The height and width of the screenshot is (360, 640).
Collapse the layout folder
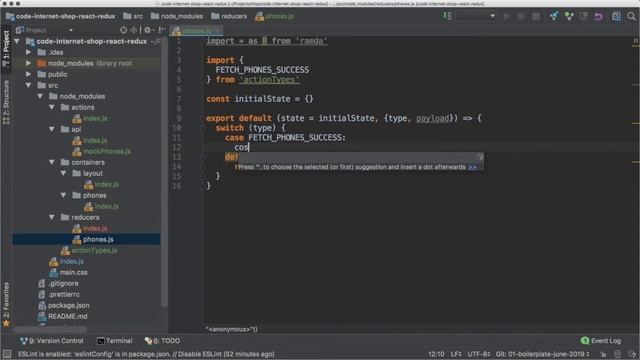[64, 173]
